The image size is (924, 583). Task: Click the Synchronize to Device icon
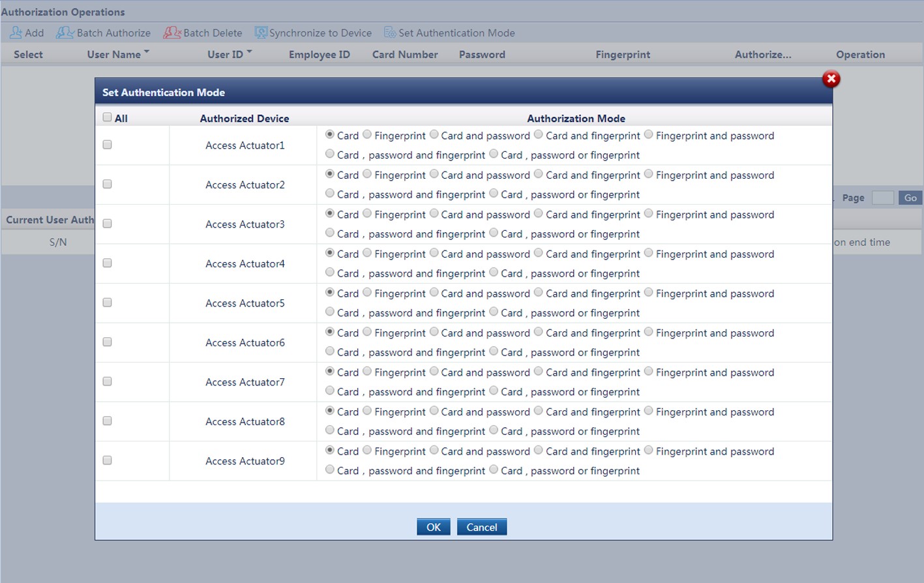(x=261, y=33)
